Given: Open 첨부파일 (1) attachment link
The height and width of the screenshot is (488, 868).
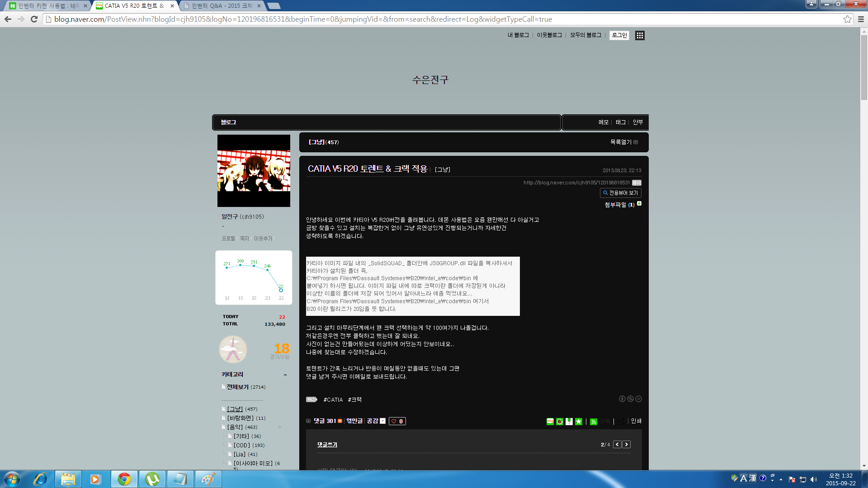Looking at the screenshot, I should click(x=619, y=205).
